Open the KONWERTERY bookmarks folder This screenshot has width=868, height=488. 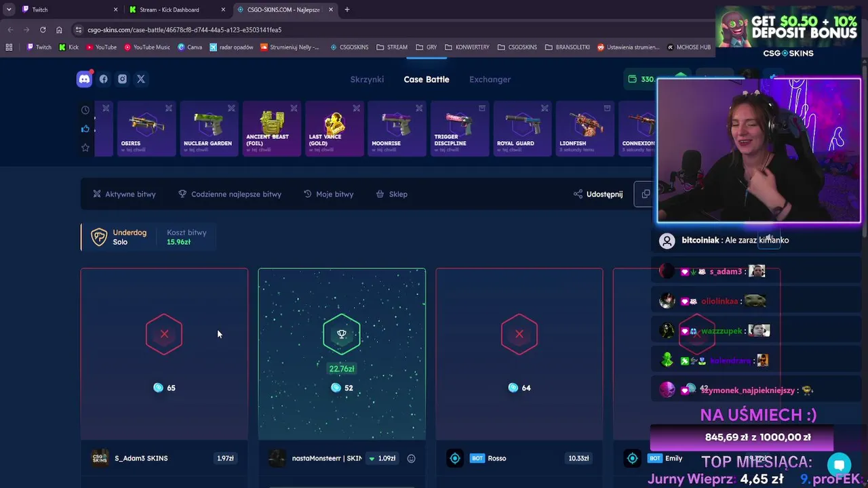(x=467, y=47)
